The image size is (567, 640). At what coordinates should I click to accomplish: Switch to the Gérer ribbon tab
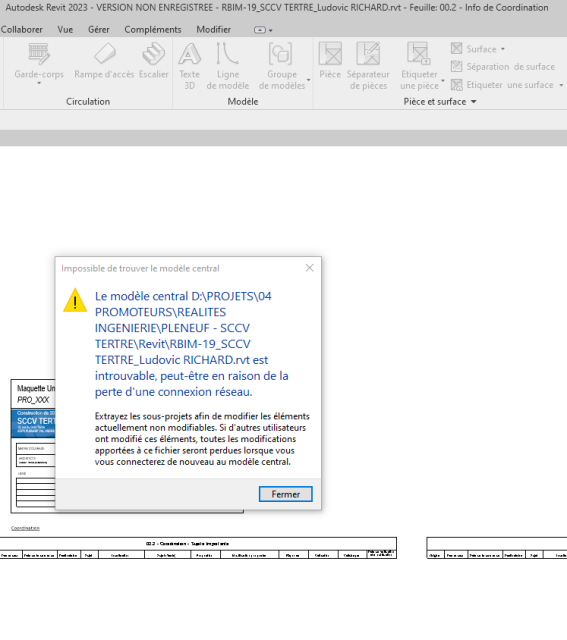click(x=99, y=29)
